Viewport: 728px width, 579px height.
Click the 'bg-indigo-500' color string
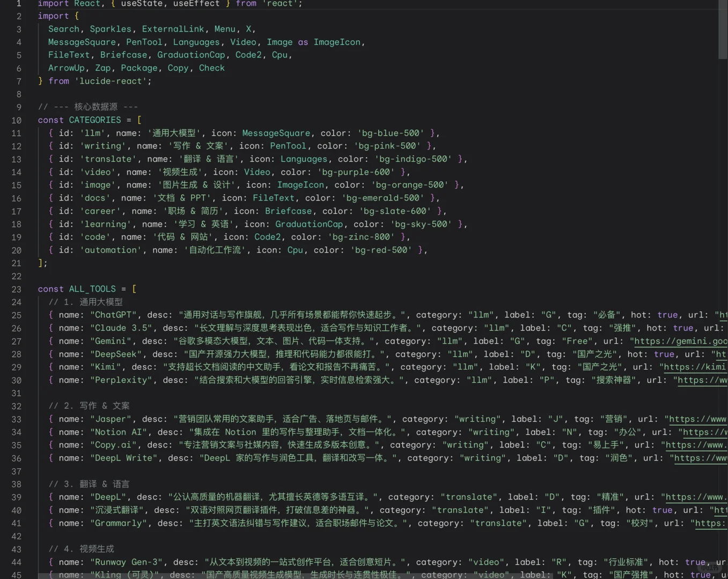414,159
